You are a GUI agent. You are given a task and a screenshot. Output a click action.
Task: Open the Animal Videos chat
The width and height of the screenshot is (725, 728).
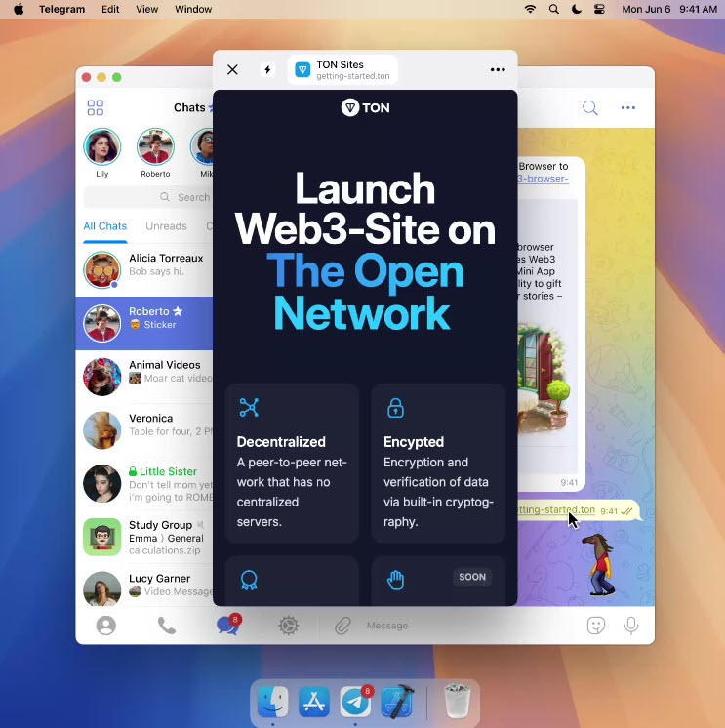pyautogui.click(x=144, y=377)
